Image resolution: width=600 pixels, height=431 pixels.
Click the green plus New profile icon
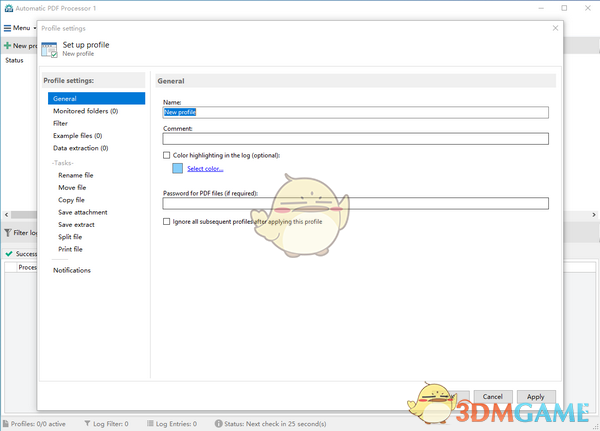tap(7, 46)
